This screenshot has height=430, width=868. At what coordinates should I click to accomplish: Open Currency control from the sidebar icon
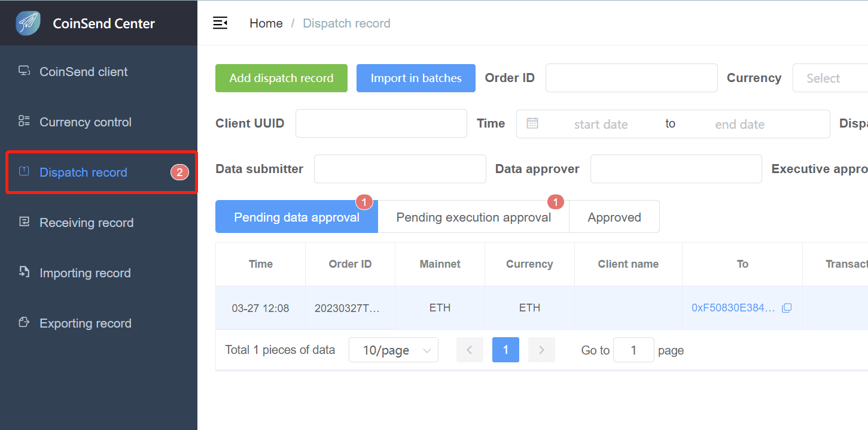(24, 122)
